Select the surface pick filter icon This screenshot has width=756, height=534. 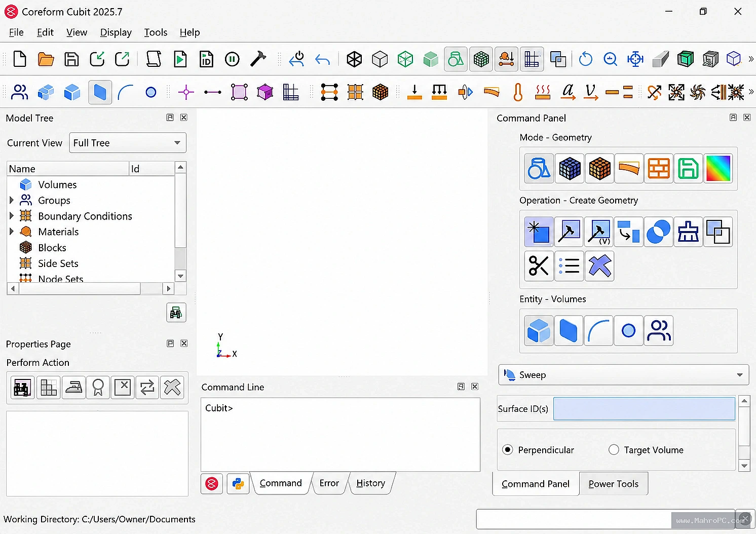(x=100, y=92)
